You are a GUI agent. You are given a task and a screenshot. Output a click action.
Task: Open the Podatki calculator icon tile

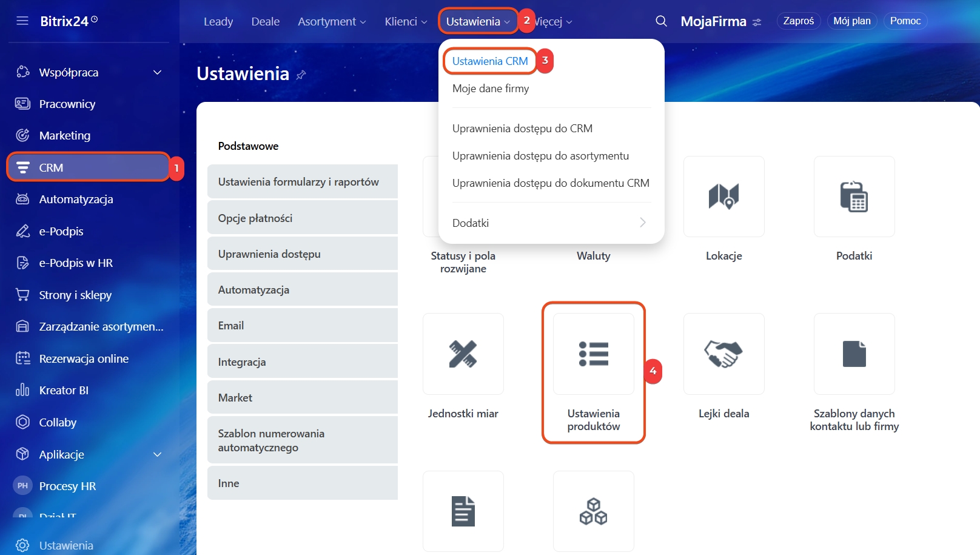(854, 197)
